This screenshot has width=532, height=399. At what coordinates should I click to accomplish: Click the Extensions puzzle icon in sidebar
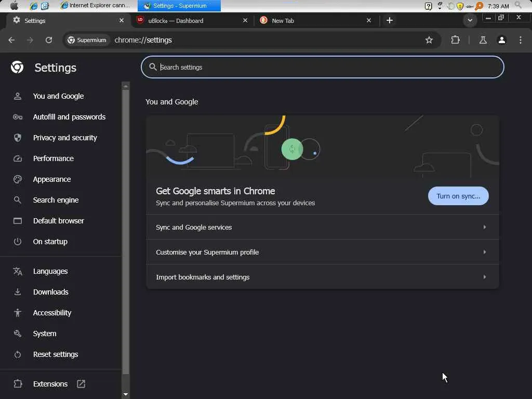coord(18,384)
